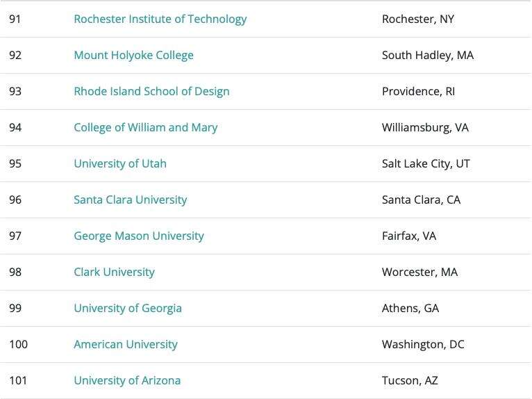Click the Santa Clara University link

click(x=130, y=200)
